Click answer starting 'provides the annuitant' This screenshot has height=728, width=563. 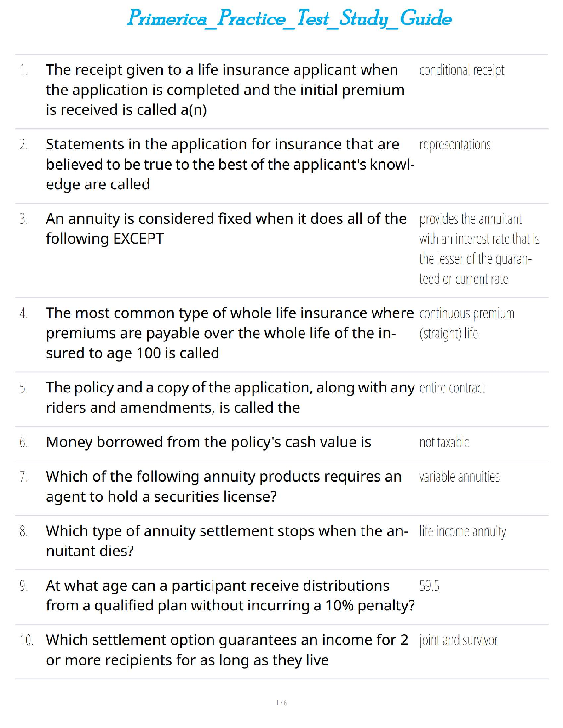(x=478, y=249)
